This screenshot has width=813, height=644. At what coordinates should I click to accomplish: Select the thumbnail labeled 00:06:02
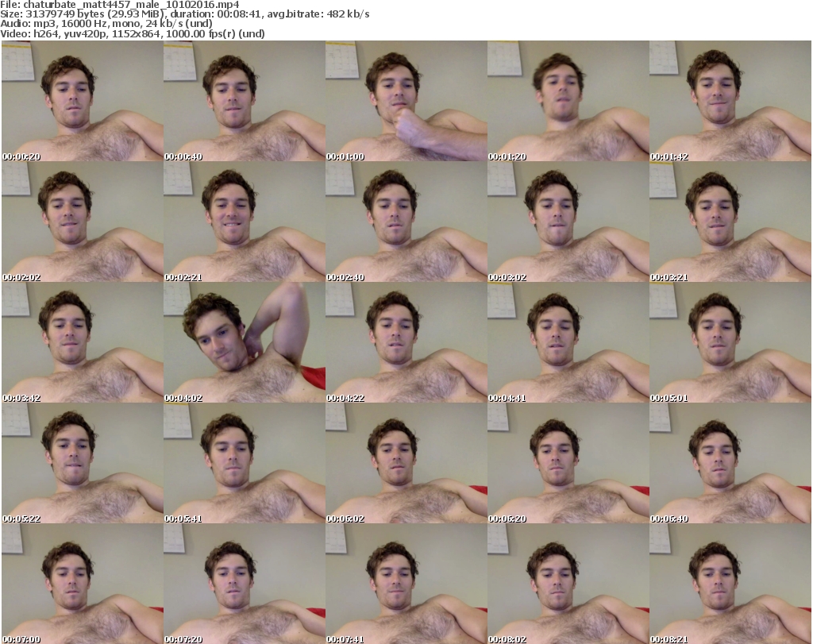(406, 463)
